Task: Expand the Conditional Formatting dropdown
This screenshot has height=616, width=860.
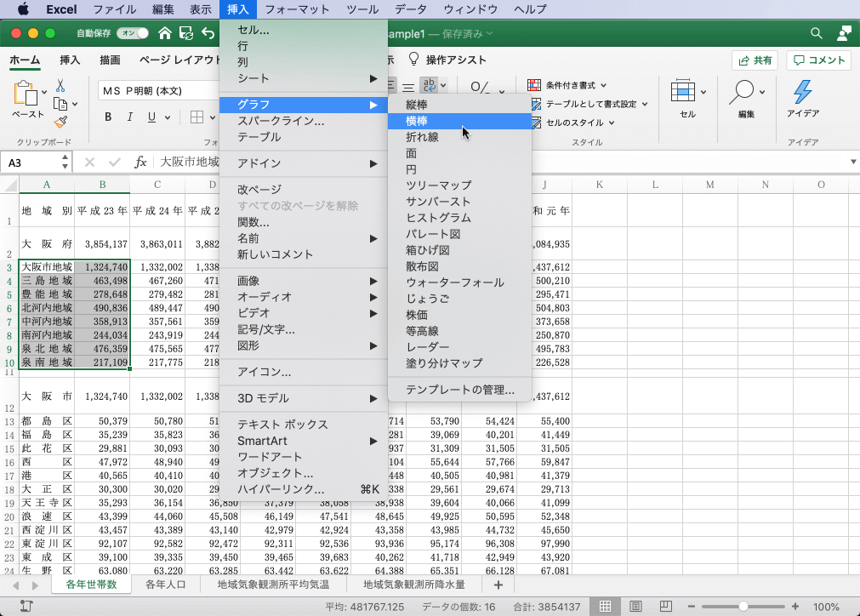Action: 603,86
